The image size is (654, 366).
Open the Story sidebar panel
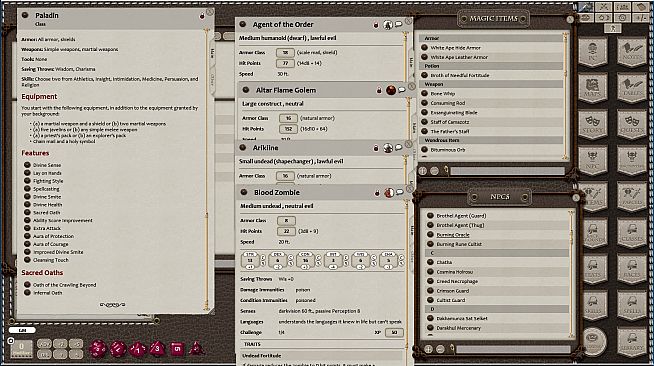click(593, 125)
